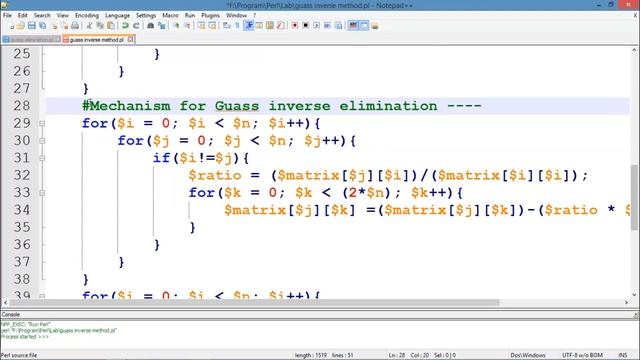Collapse the if-block fold at line 31
The height and width of the screenshot is (360, 640).
(x=42, y=158)
